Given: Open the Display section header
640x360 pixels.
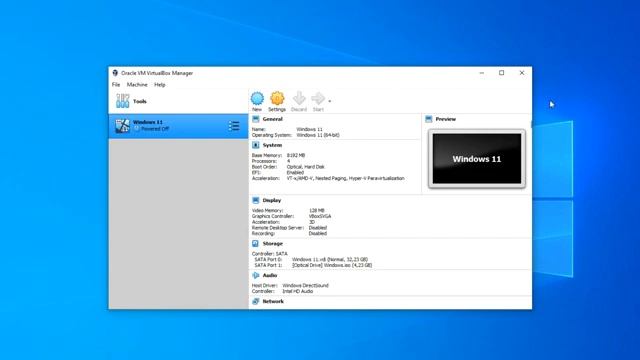Looking at the screenshot, I should (272, 200).
